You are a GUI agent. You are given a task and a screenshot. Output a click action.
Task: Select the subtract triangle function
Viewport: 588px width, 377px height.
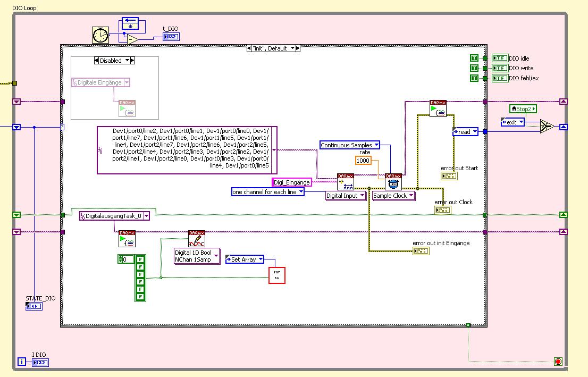pos(132,39)
